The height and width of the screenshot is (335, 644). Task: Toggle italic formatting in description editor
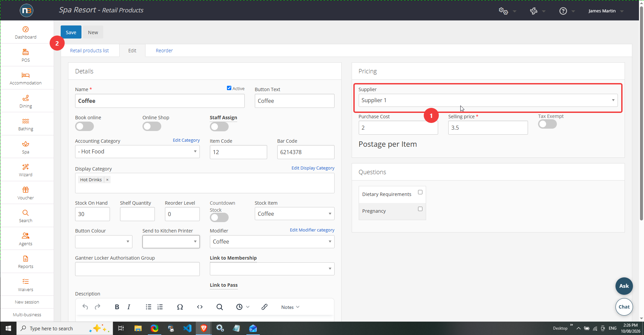coord(129,307)
